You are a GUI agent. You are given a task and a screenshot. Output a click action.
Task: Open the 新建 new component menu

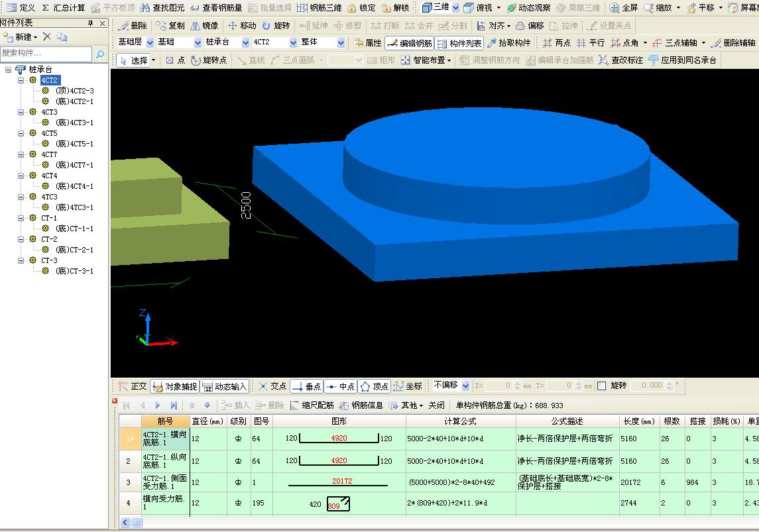21,36
